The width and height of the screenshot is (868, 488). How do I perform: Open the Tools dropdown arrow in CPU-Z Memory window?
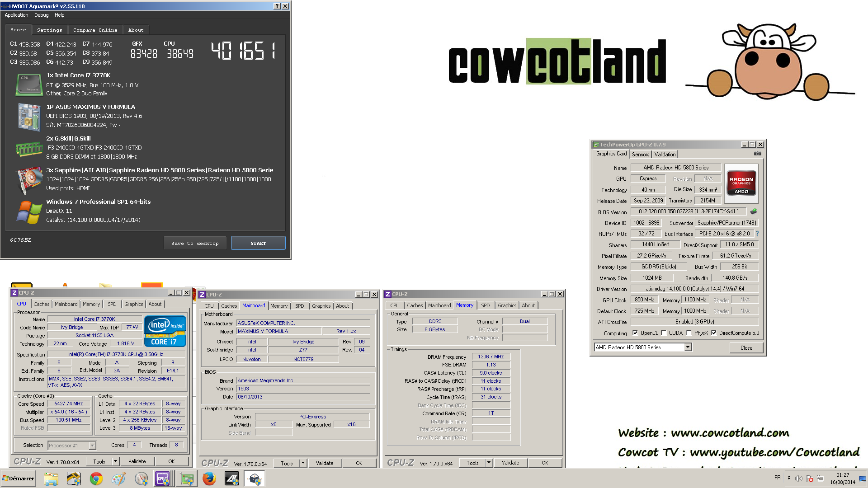tap(489, 463)
